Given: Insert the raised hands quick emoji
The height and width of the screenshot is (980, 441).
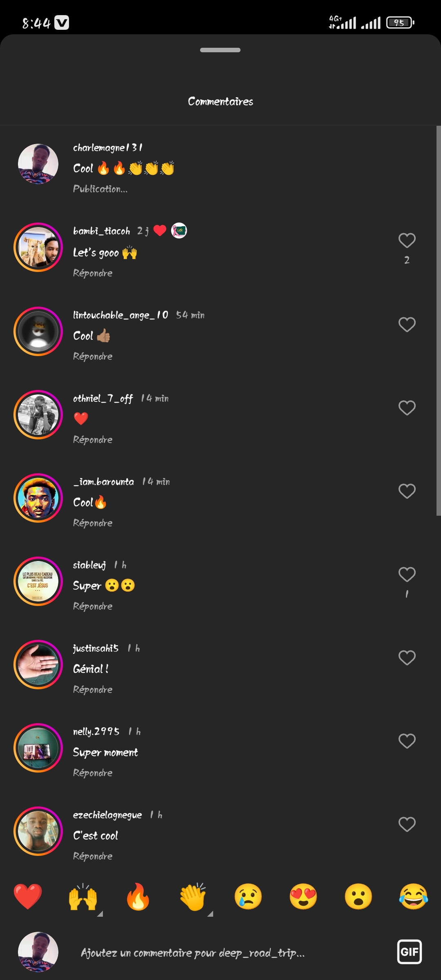Looking at the screenshot, I should (83, 897).
